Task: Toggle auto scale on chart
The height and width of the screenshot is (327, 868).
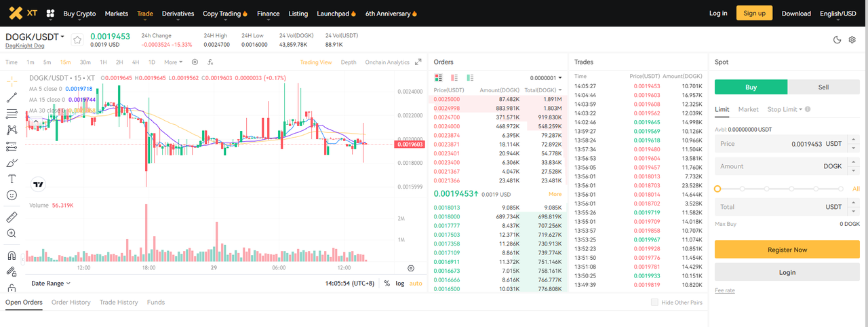Action: (x=416, y=283)
